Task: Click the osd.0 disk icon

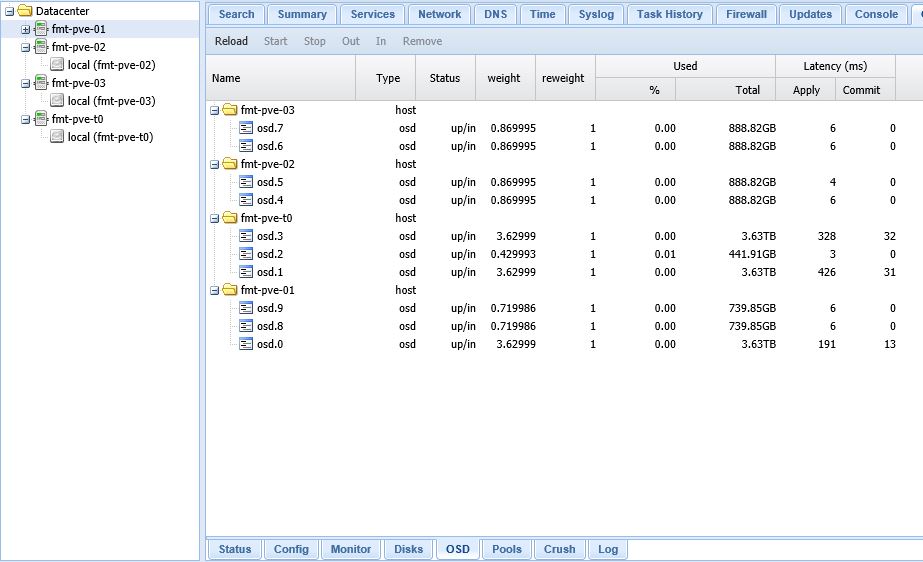Action: 246,344
